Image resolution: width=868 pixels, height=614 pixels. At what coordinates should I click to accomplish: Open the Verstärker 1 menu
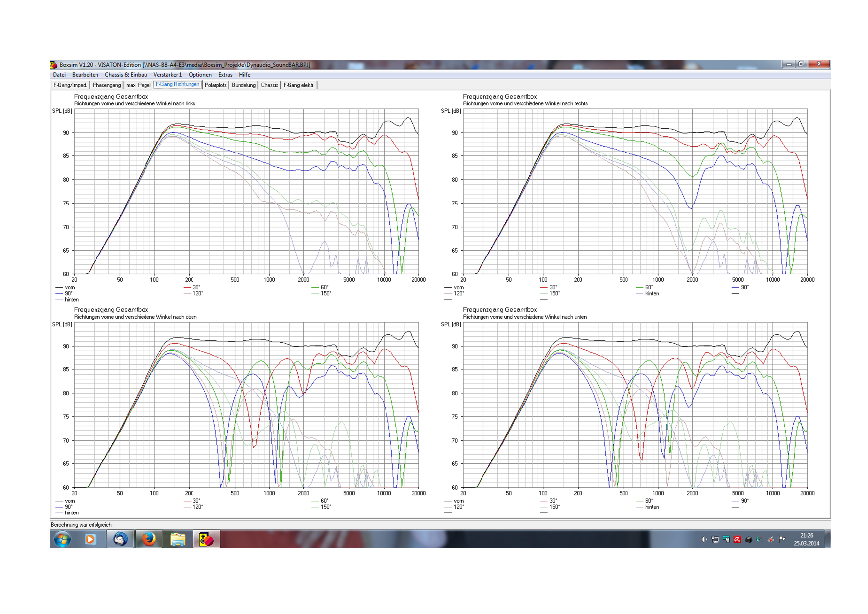click(168, 75)
